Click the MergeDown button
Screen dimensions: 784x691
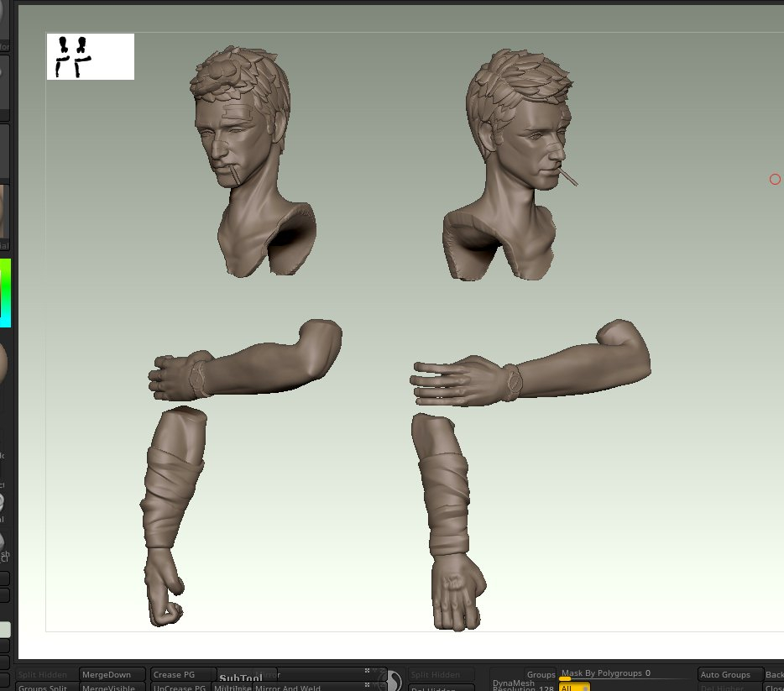pos(112,674)
